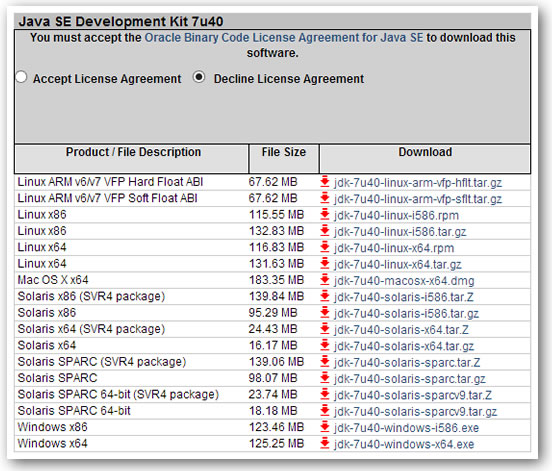Click the 183.35 MB file size cell
The height and width of the screenshot is (471, 552).
[276, 280]
